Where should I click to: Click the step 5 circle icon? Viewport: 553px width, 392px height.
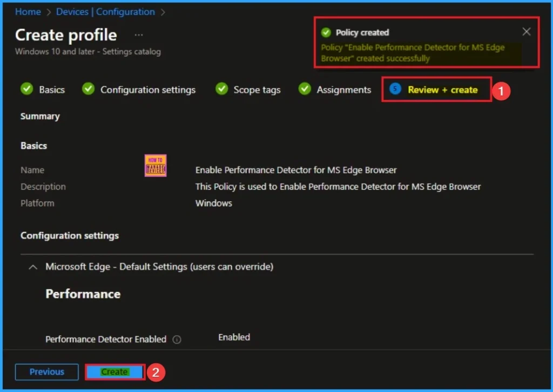[x=395, y=89]
